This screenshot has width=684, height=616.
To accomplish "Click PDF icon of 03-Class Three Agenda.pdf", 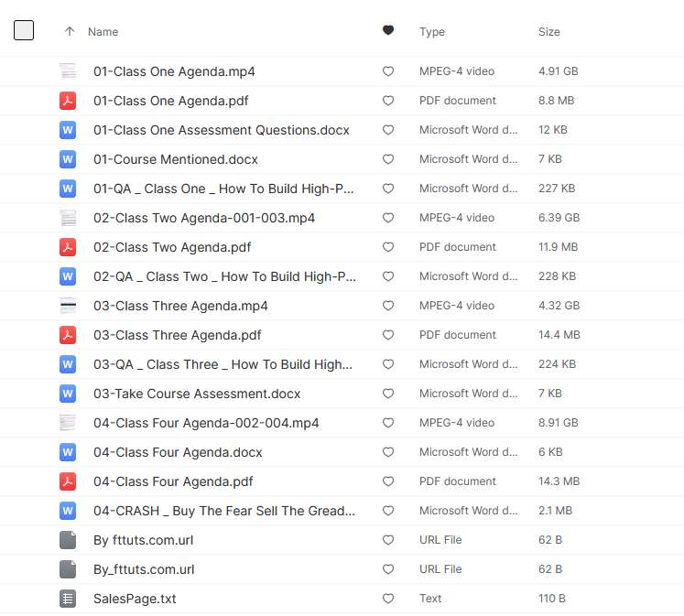I will pyautogui.click(x=68, y=335).
